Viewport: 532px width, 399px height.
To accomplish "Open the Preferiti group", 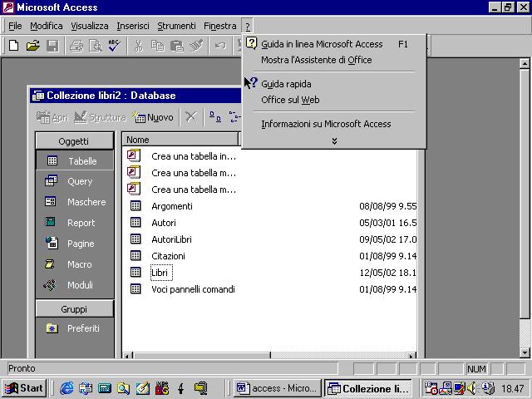I will (x=75, y=328).
